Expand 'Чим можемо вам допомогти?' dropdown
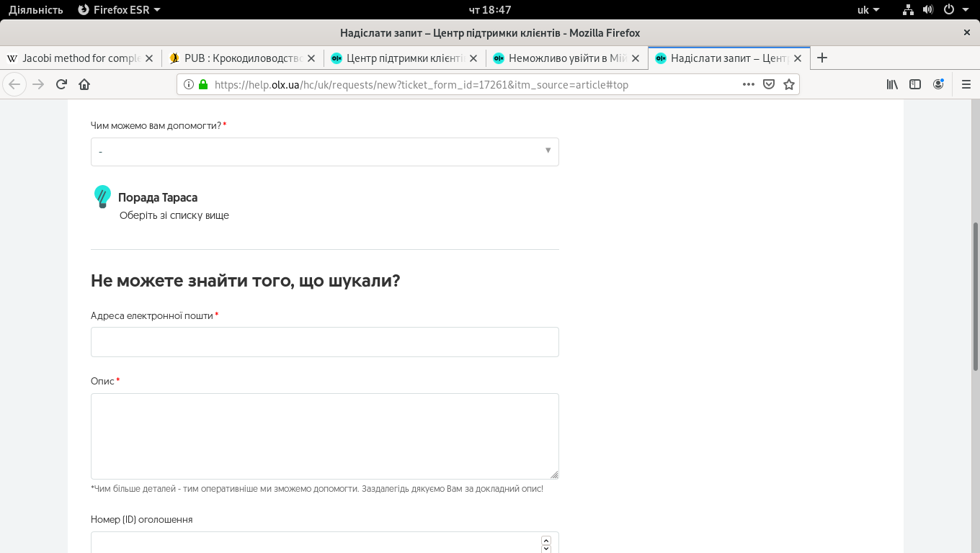Screen dimensions: 980x553 tap(324, 152)
